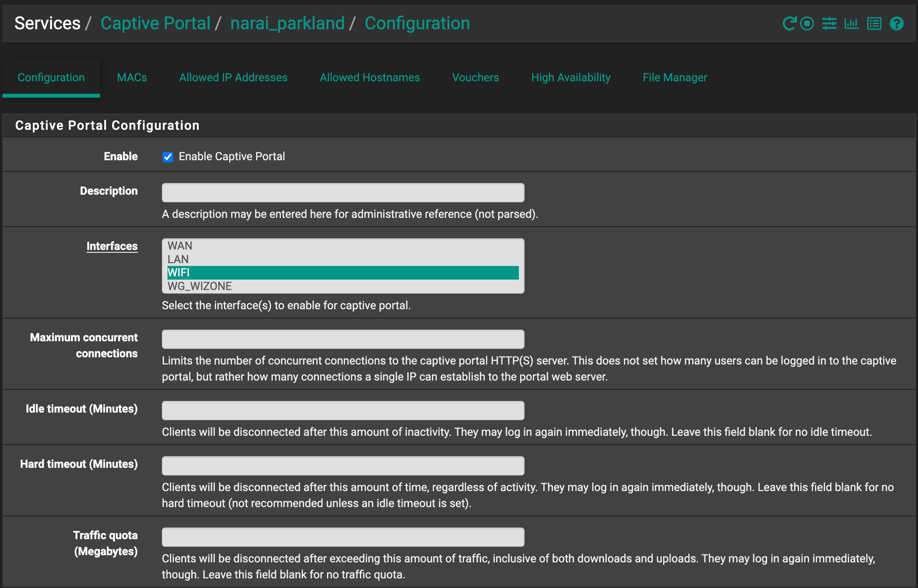
Task: Open the narai_parkland breadcrumb link
Action: tap(288, 23)
